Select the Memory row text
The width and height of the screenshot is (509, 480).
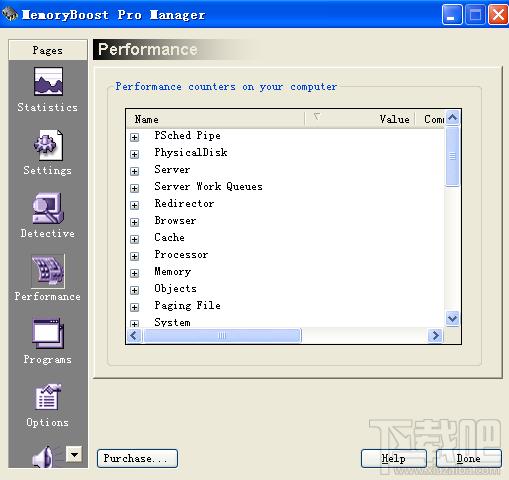pyautogui.click(x=173, y=272)
